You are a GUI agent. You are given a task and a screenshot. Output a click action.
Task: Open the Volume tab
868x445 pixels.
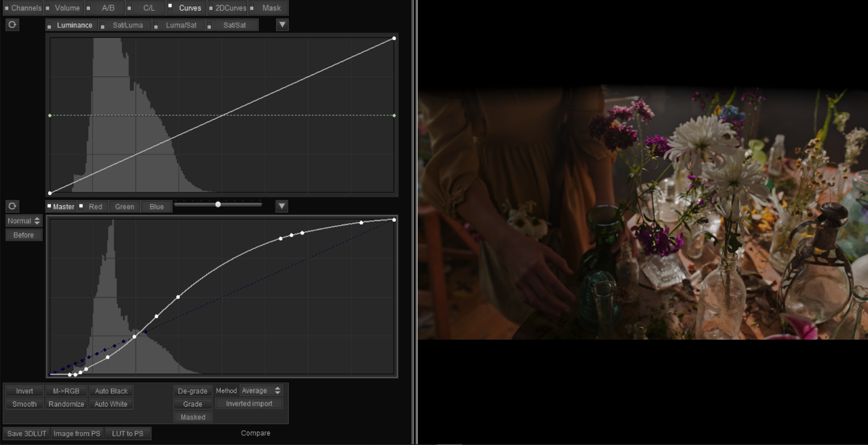coord(64,8)
